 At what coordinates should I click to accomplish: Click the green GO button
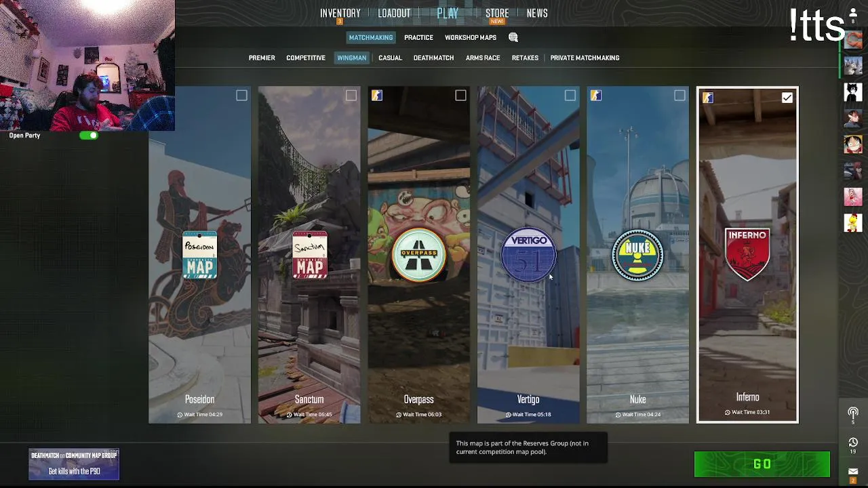(762, 464)
